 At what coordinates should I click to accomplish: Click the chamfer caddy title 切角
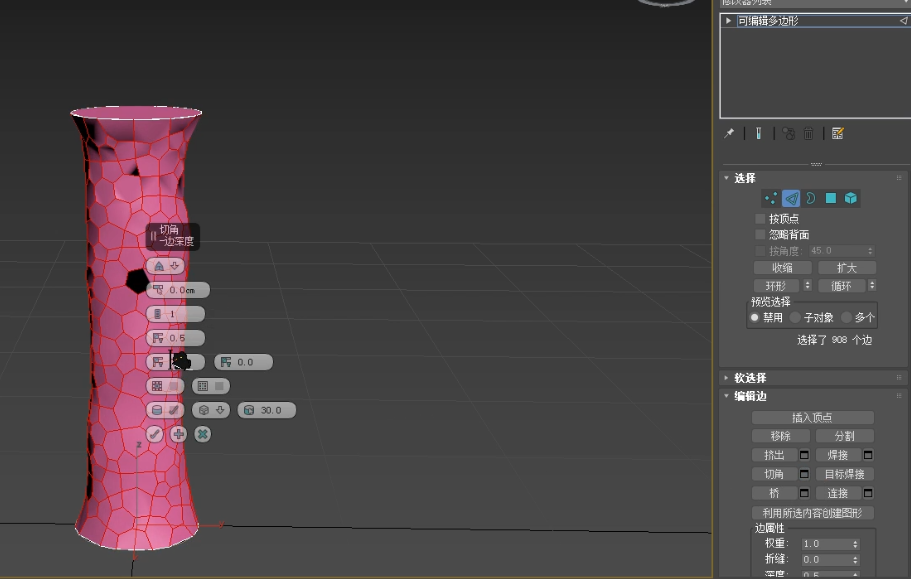click(x=169, y=229)
